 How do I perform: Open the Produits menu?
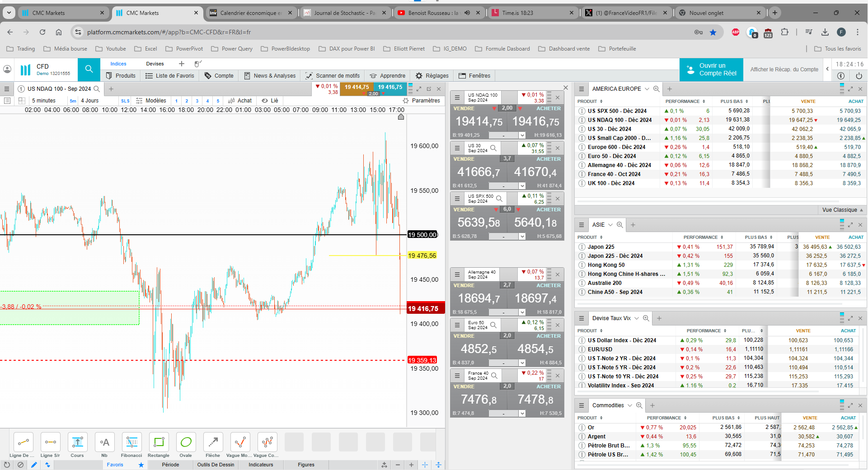pos(121,76)
